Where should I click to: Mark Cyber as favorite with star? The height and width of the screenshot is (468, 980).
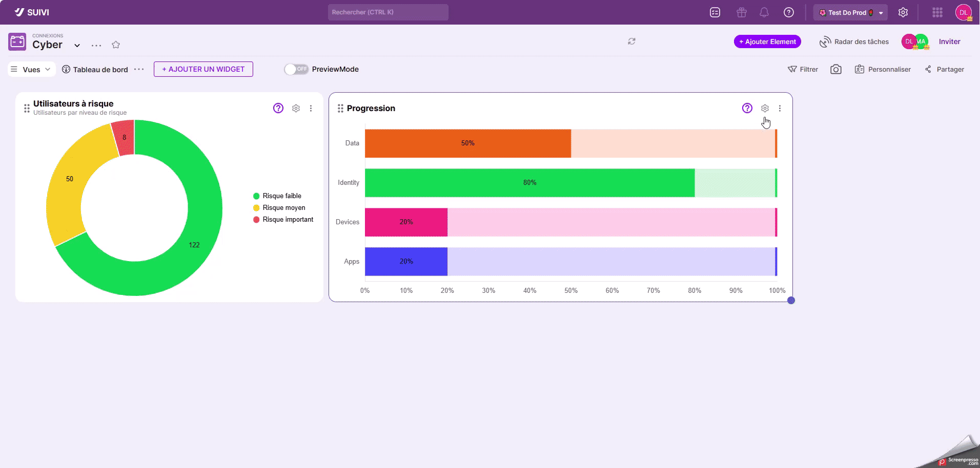[x=116, y=45]
